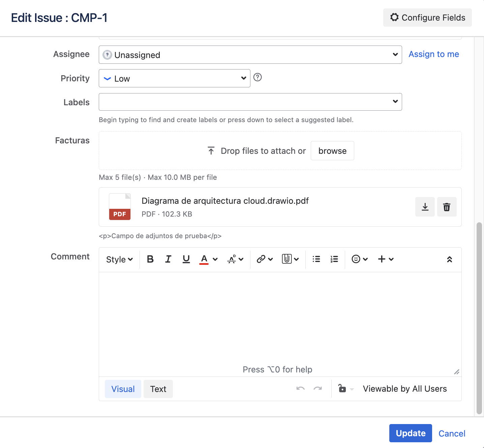Open more text formatting options
The width and height of the screenshot is (484, 448).
pyautogui.click(x=235, y=259)
